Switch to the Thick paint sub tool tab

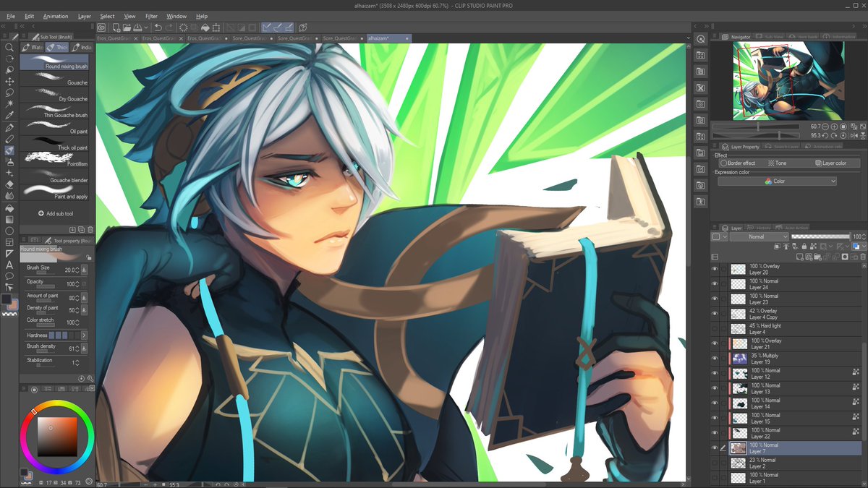point(59,47)
